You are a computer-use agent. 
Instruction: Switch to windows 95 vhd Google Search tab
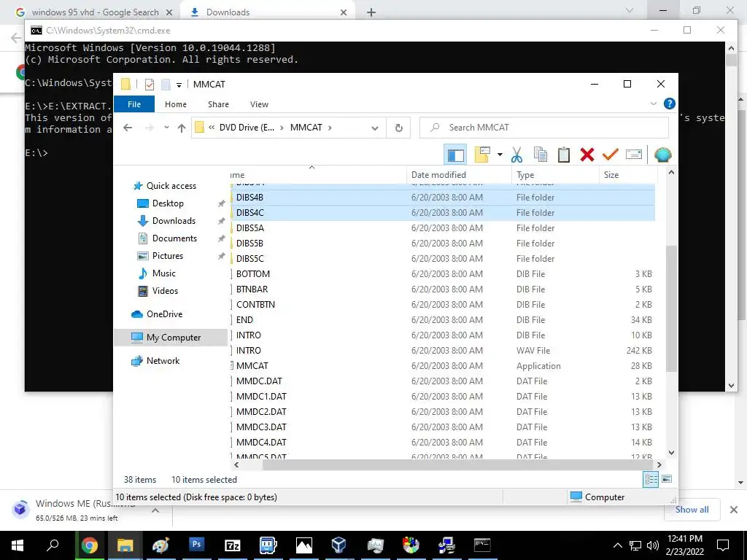96,12
